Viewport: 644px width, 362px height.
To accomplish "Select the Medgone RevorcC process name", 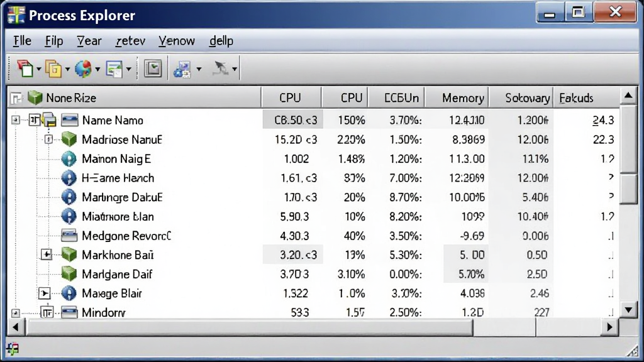I will pyautogui.click(x=126, y=236).
